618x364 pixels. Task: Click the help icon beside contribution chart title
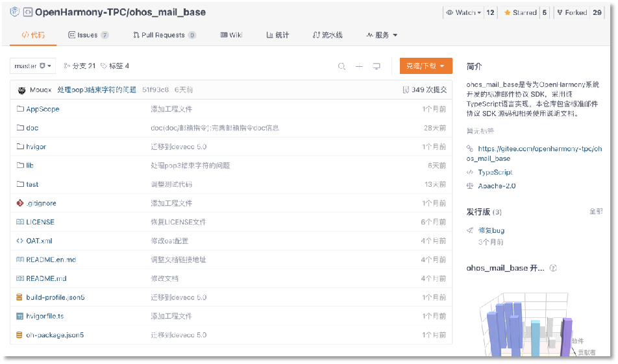(x=553, y=268)
